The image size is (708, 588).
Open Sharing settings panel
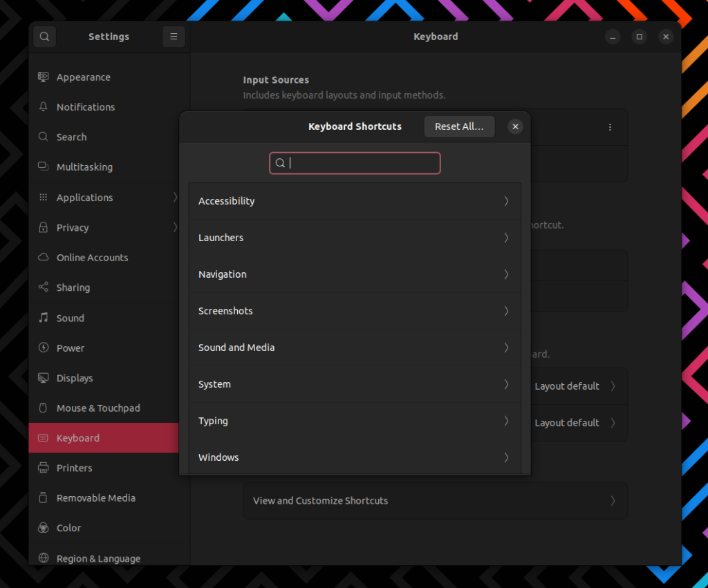[104, 287]
